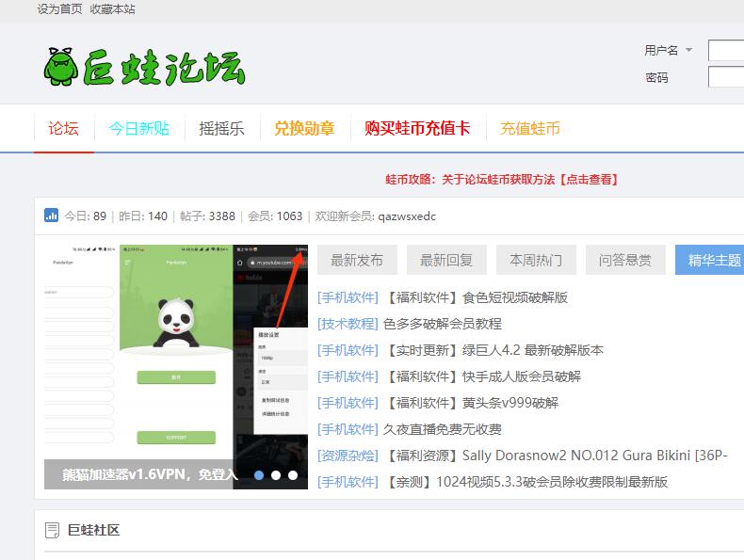The image size is (744, 560).
Task: Click the blue statistics chart icon
Action: click(x=52, y=216)
